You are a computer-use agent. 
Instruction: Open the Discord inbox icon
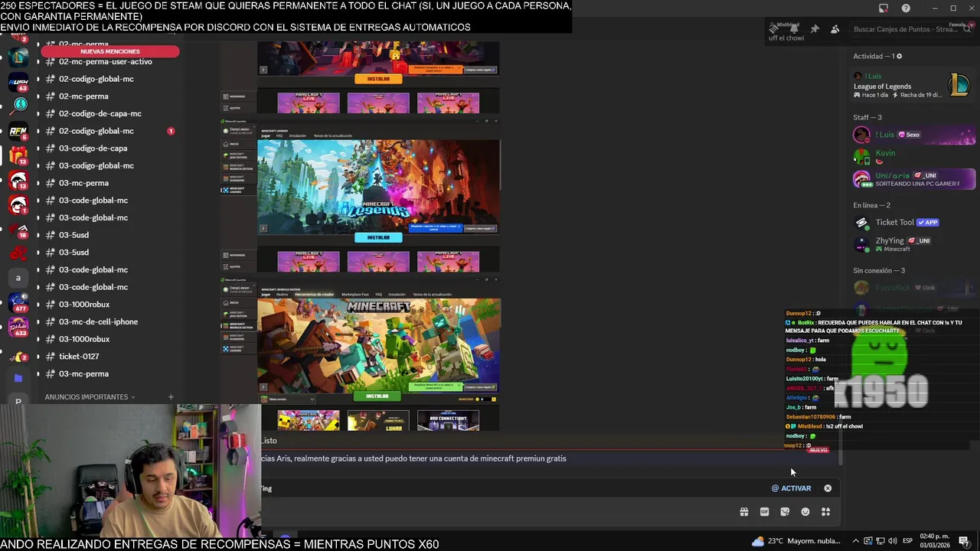[884, 8]
